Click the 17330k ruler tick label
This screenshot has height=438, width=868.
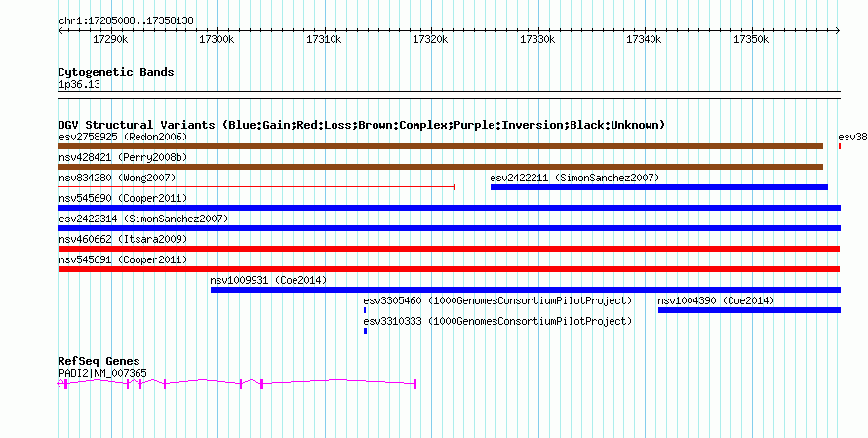click(537, 39)
